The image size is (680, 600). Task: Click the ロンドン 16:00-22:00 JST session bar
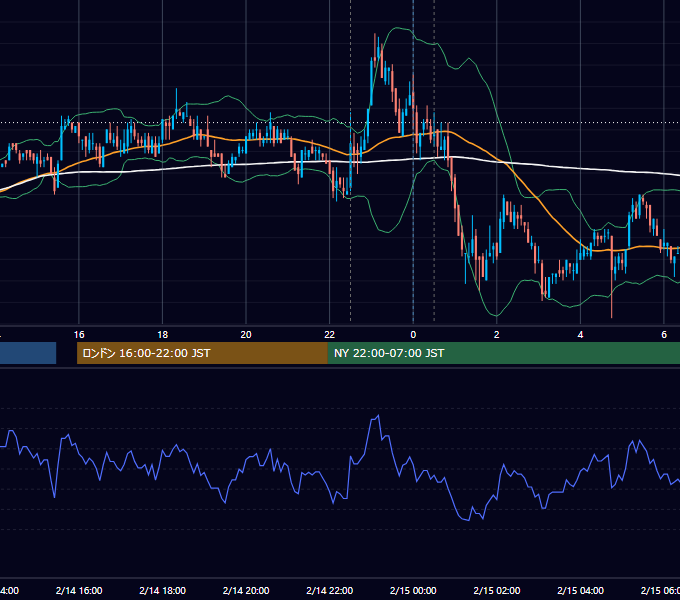pyautogui.click(x=202, y=353)
